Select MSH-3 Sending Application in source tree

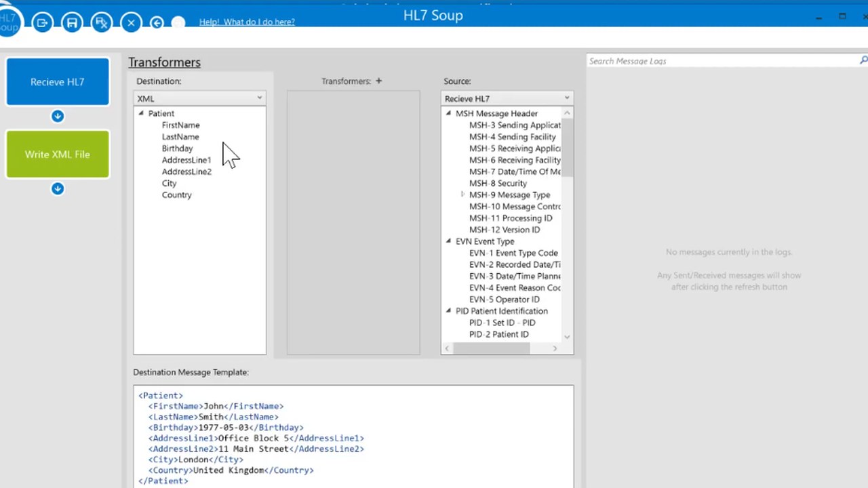coord(515,125)
